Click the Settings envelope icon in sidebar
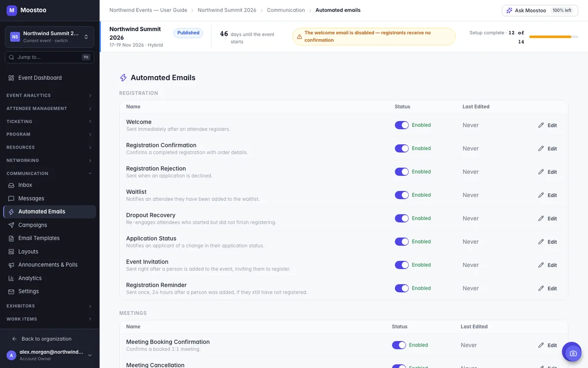588x368 pixels. [11, 291]
